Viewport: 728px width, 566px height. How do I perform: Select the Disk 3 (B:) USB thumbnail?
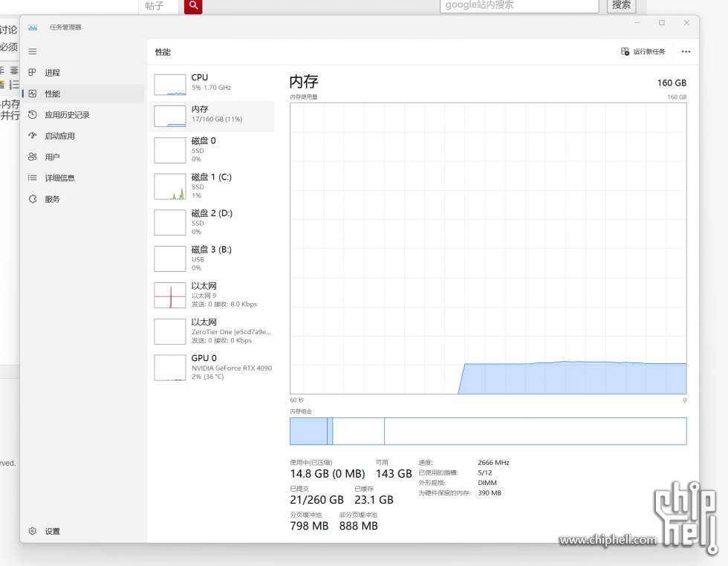point(170,258)
